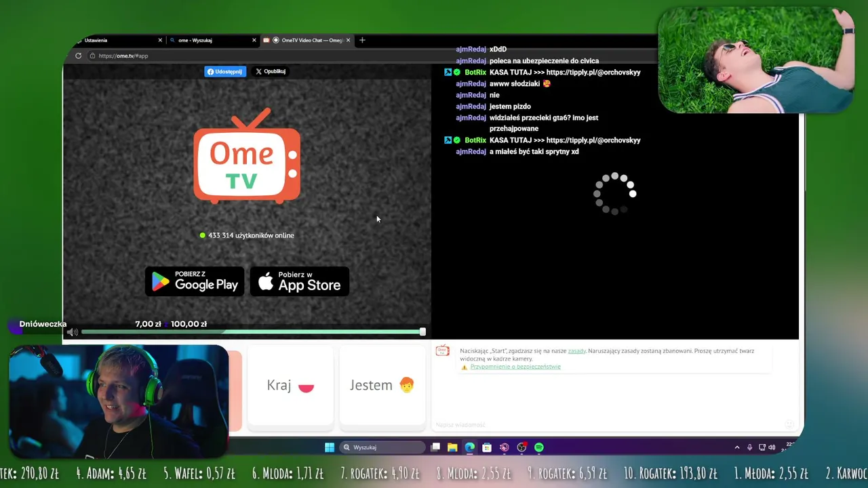
Task: Reload the OmeTV page
Action: pyautogui.click(x=78, y=56)
